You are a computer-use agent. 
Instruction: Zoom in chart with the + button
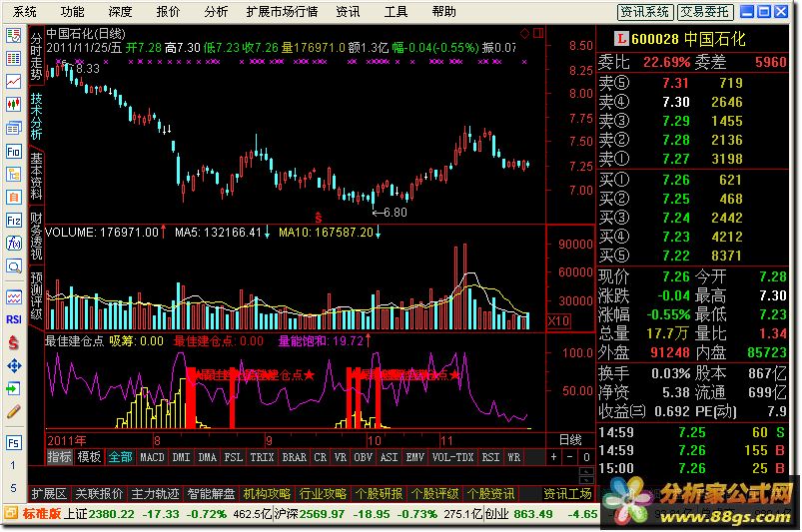point(554,457)
